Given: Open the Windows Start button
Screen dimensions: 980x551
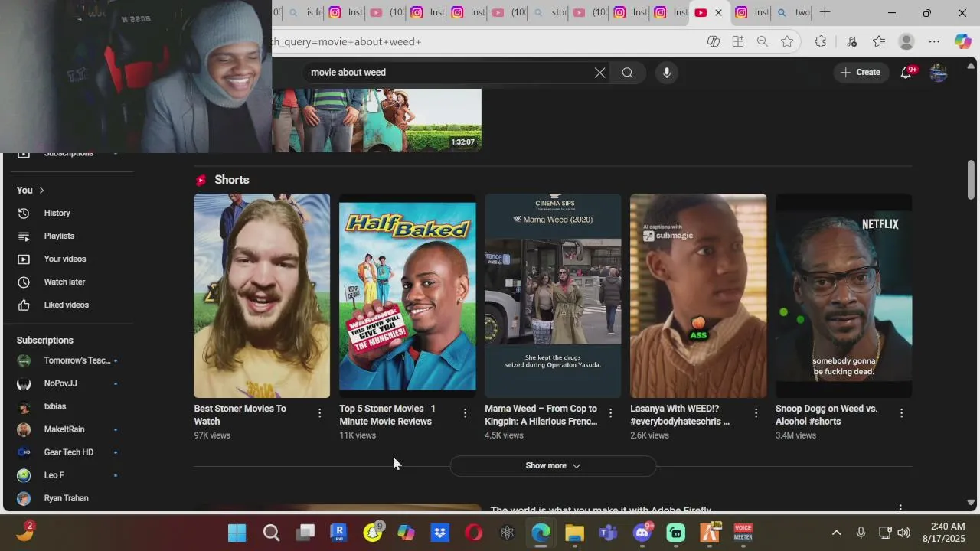Looking at the screenshot, I should (x=237, y=533).
